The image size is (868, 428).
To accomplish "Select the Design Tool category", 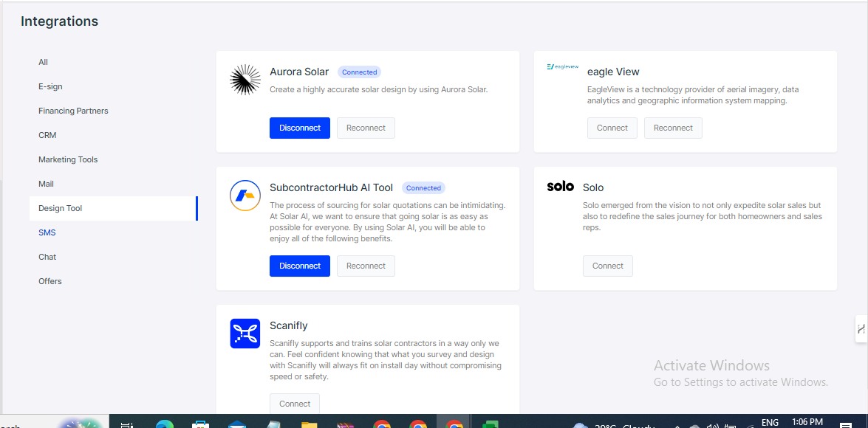I will 114,209.
